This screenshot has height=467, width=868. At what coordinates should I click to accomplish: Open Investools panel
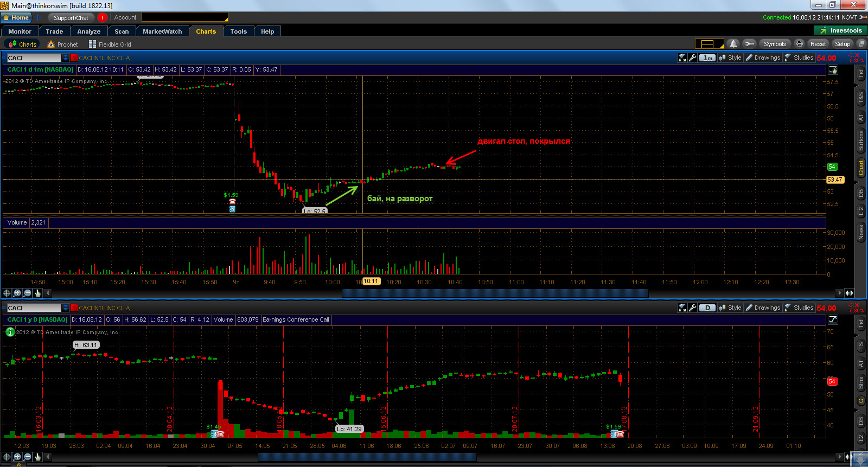pyautogui.click(x=840, y=30)
